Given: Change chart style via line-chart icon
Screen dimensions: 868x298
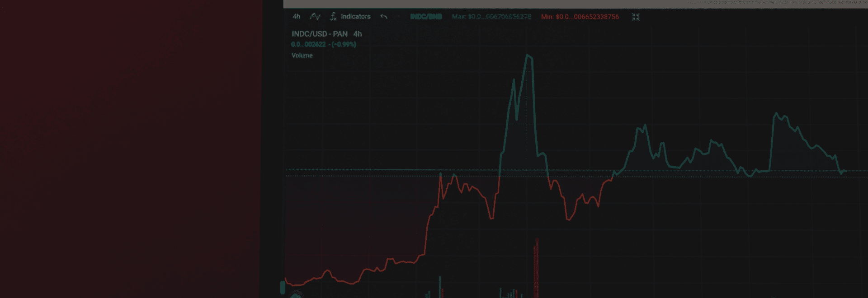Looking at the screenshot, I should point(315,17).
